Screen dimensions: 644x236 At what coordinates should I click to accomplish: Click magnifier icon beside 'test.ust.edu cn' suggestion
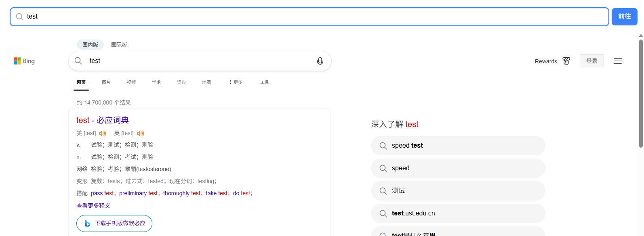click(x=383, y=213)
